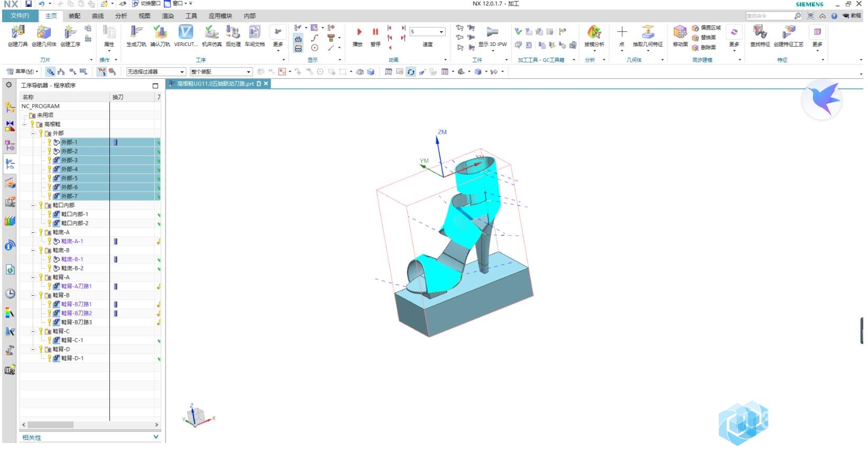
Task: Open the 应用模块 ribbon tab
Action: click(220, 16)
